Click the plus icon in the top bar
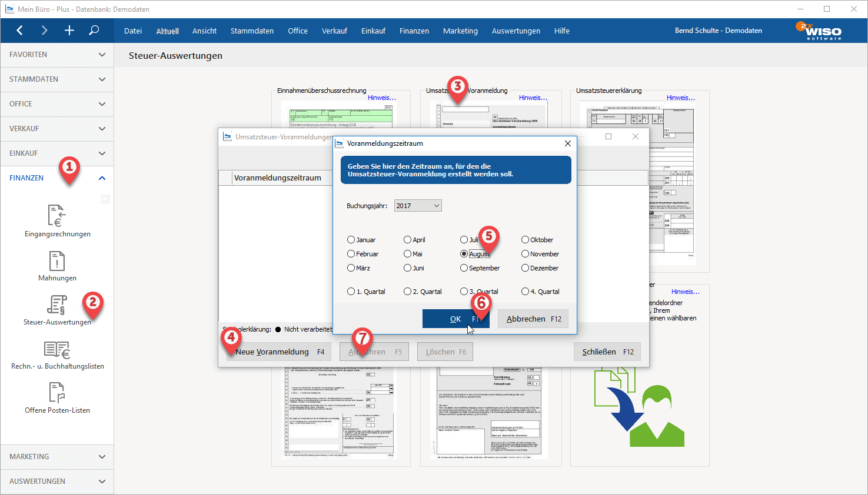 69,31
